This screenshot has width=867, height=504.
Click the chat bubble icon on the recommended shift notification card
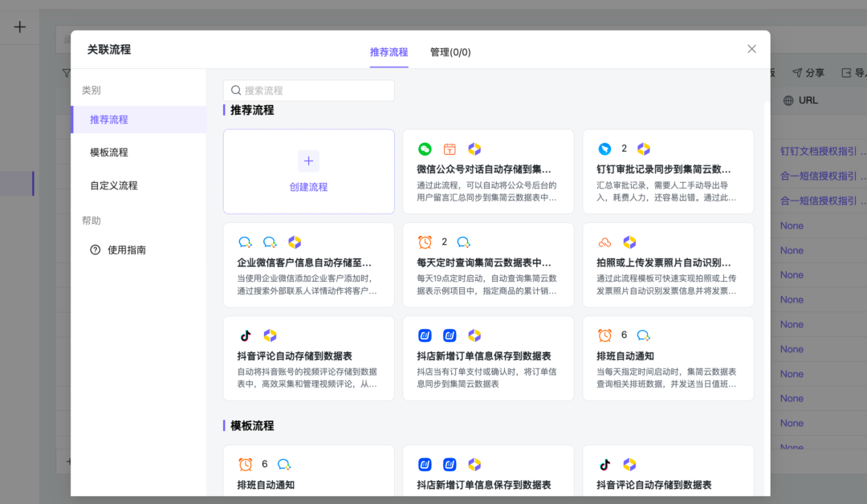tap(643, 335)
